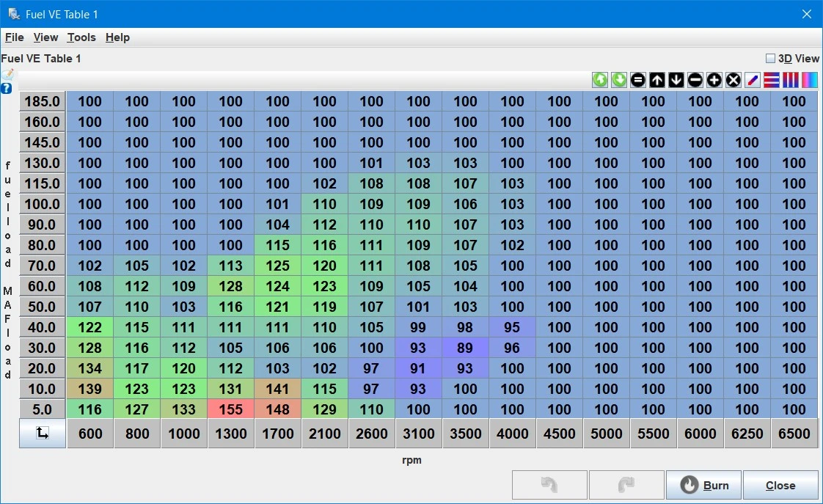Select the cell with value 96
This screenshot has height=504, width=823.
512,348
